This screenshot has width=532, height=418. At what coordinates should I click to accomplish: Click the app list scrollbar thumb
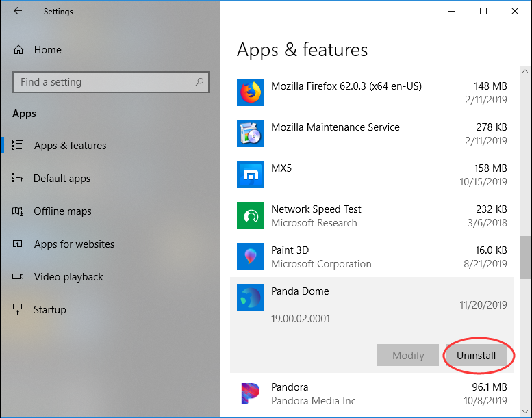coord(525,258)
